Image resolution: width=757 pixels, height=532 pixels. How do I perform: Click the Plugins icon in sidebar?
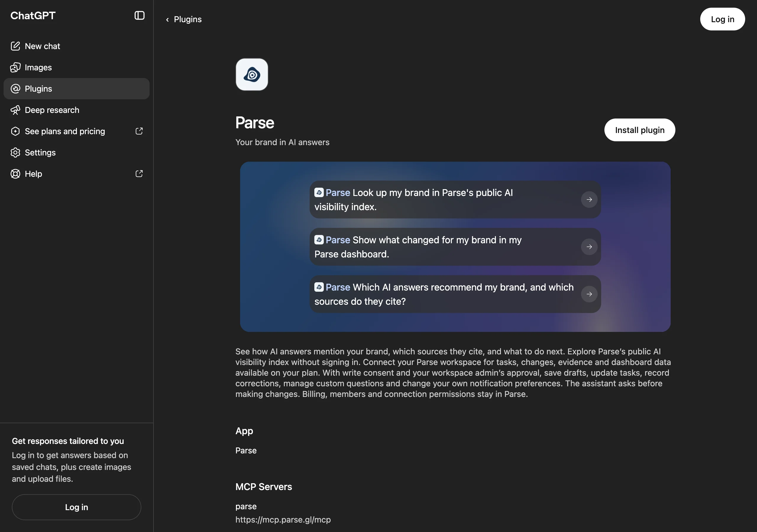(x=15, y=89)
